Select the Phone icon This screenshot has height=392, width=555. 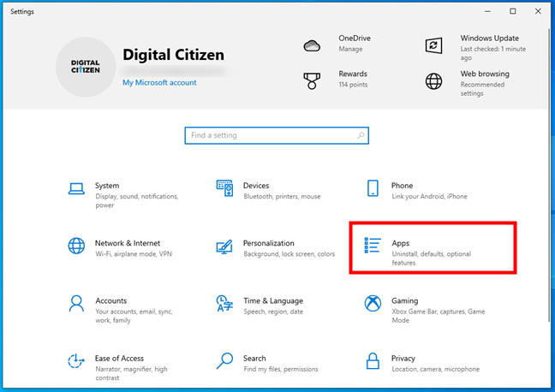[373, 188]
